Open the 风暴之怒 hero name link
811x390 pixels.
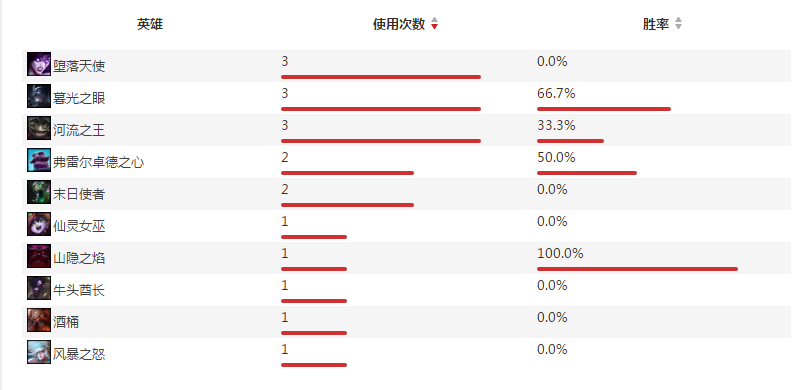point(79,355)
